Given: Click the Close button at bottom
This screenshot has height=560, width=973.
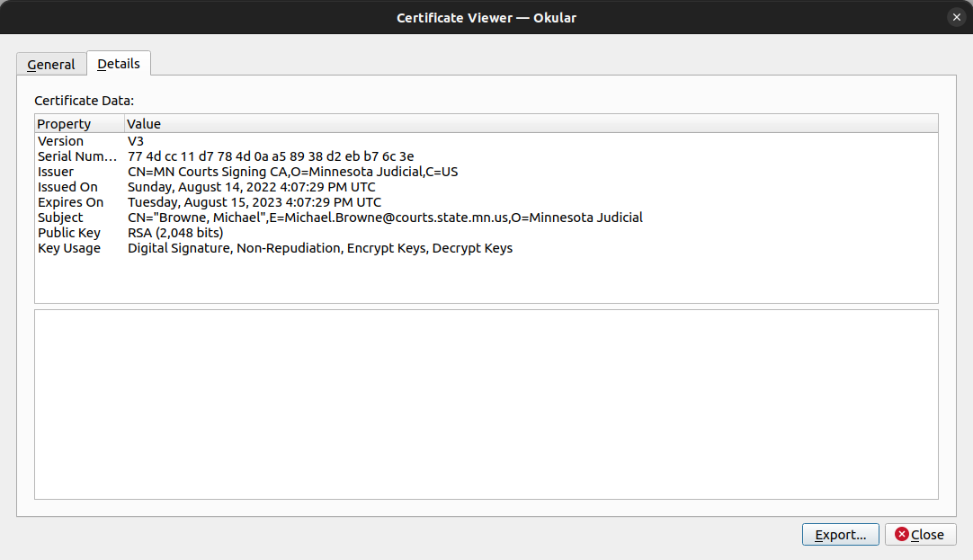Looking at the screenshot, I should click(920, 535).
